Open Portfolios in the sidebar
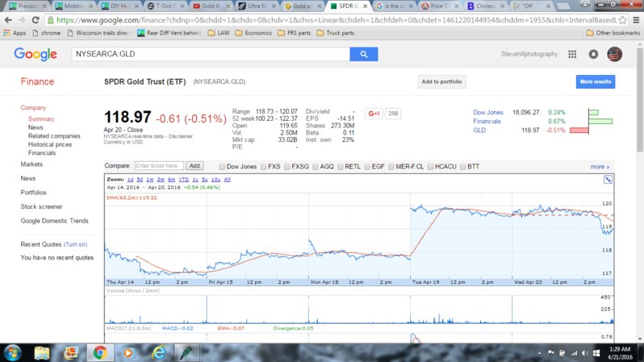The height and width of the screenshot is (362, 644). click(x=33, y=193)
